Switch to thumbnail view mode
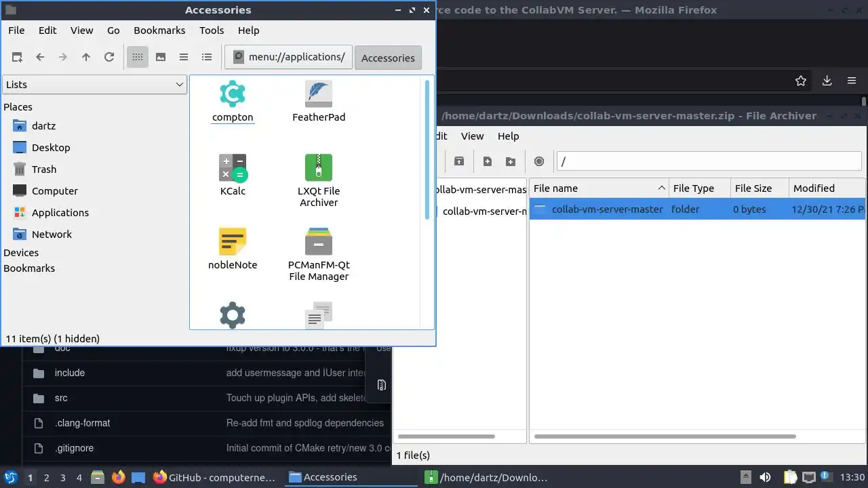This screenshot has height=488, width=868. 161,58
